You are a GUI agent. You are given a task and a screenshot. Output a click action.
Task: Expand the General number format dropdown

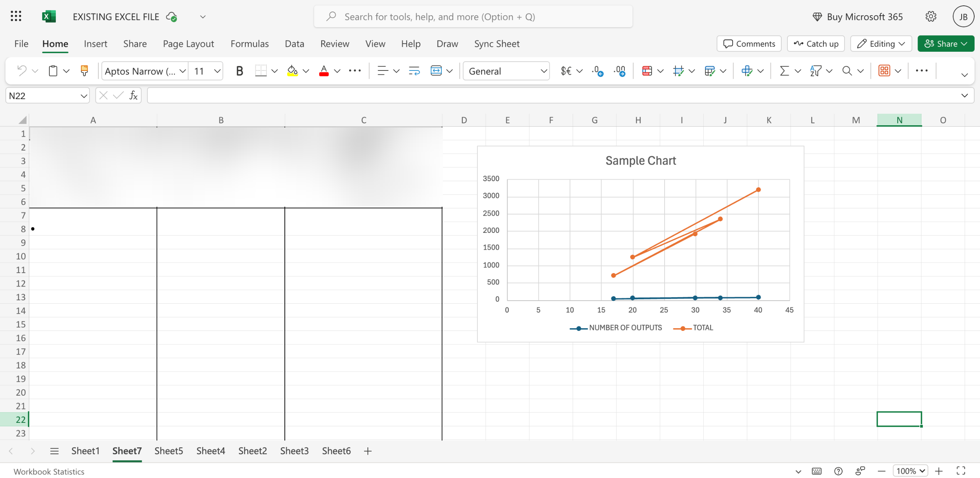click(x=544, y=71)
